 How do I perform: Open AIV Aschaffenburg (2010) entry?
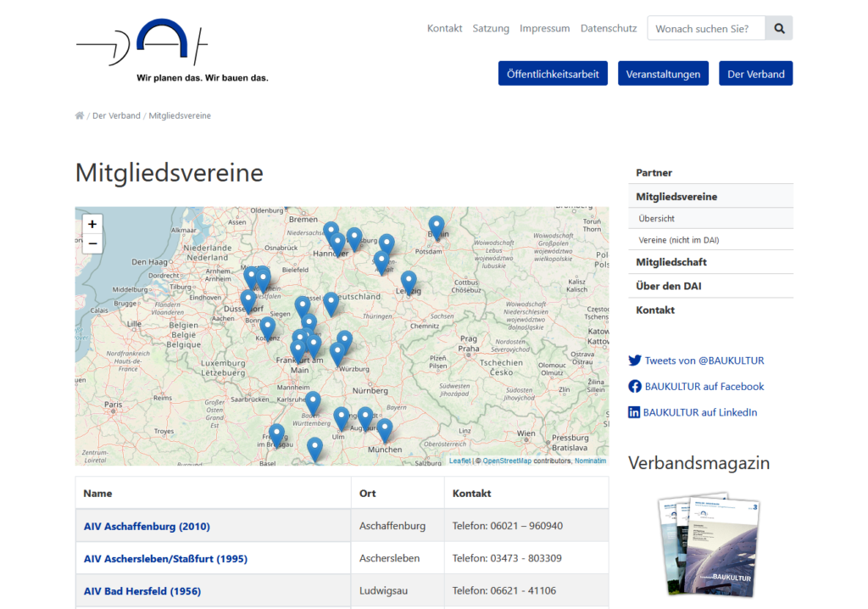[x=147, y=527]
